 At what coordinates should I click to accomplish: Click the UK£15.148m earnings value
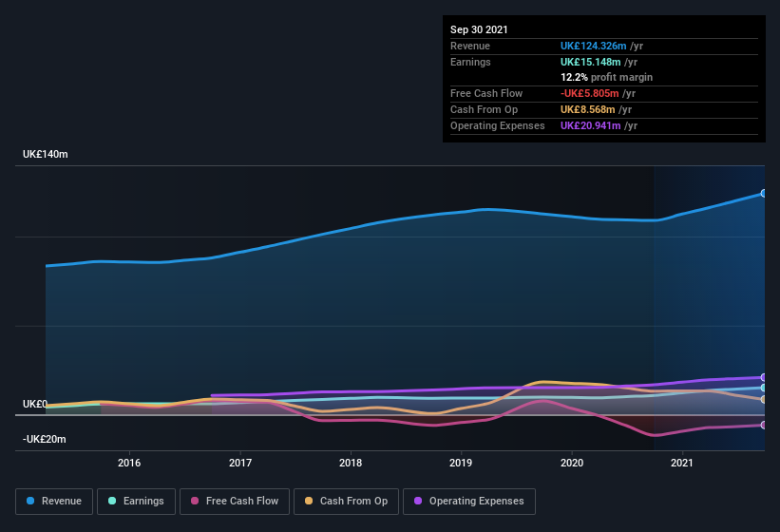(x=591, y=62)
